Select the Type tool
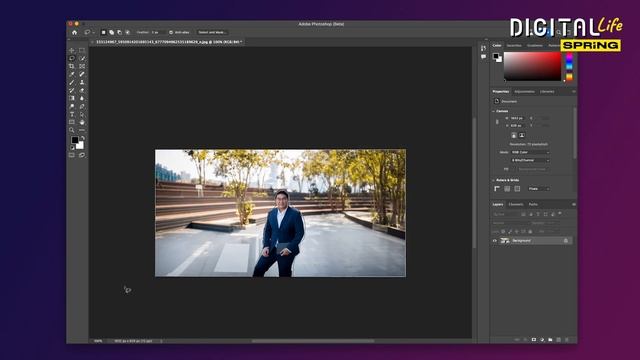The width and height of the screenshot is (640, 360). tap(72, 114)
